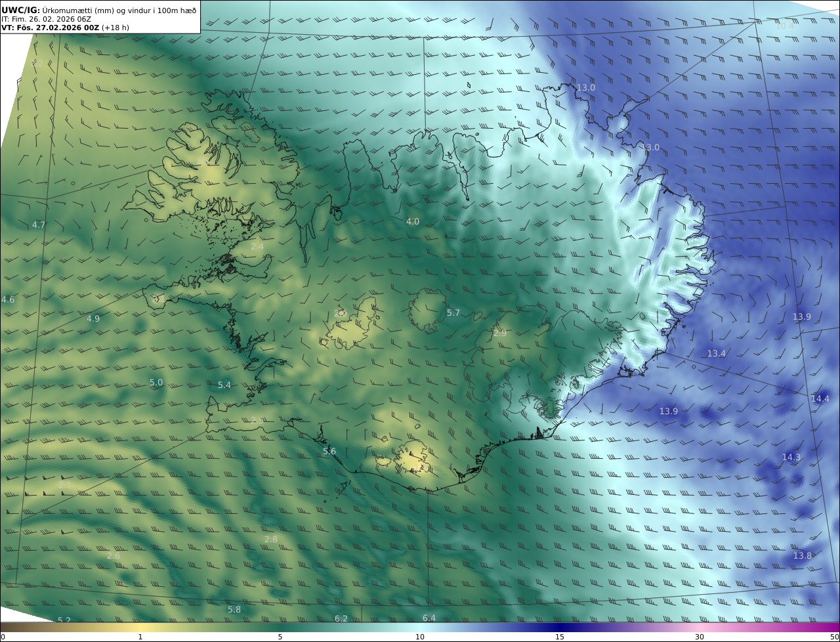The width and height of the screenshot is (840, 642).
Task: Click the 4.7 value on the map
Action: 39,225
